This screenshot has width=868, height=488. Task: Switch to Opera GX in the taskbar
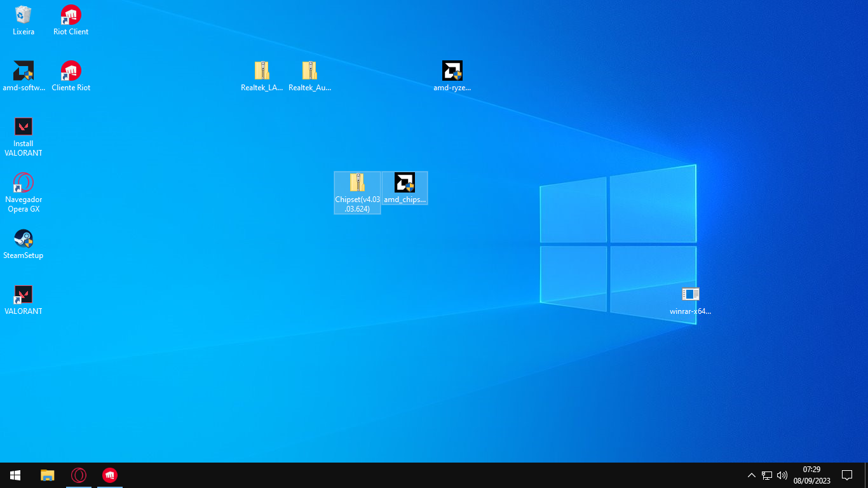tap(78, 475)
